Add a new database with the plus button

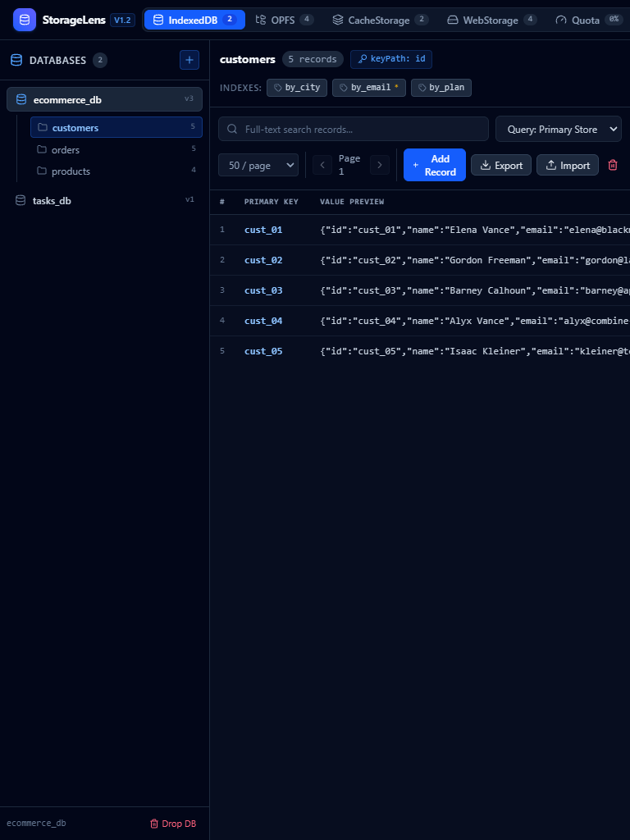point(189,60)
